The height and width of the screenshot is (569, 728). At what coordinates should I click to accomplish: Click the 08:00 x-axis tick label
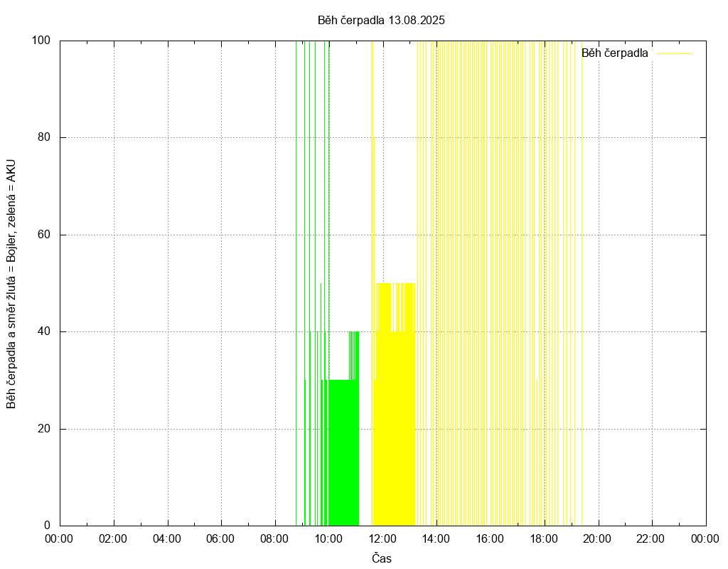[x=274, y=539]
